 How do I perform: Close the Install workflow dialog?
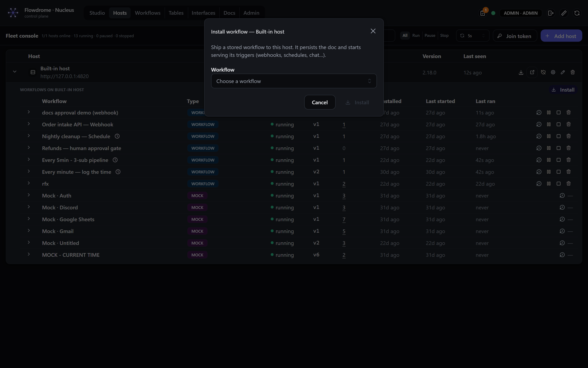click(x=373, y=31)
